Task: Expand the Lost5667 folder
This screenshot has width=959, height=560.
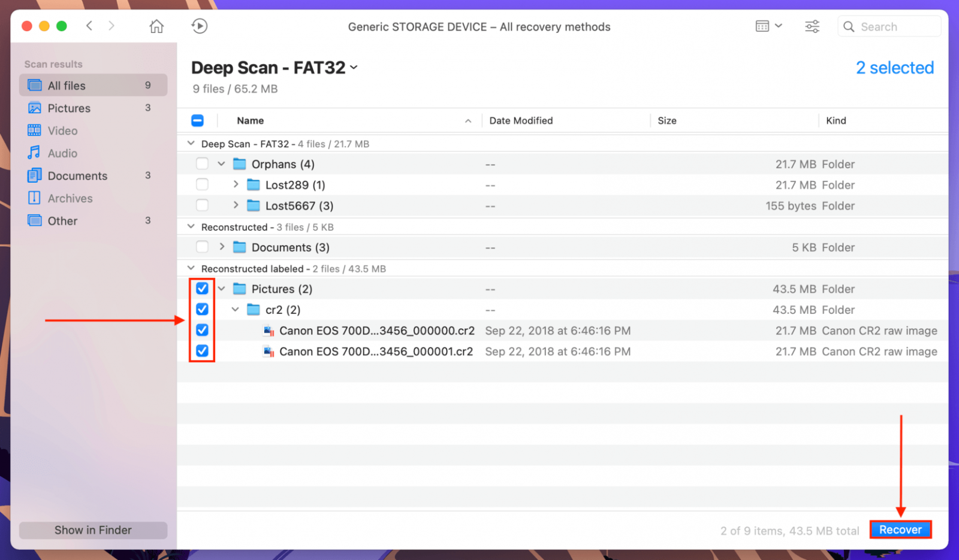Action: [x=236, y=205]
